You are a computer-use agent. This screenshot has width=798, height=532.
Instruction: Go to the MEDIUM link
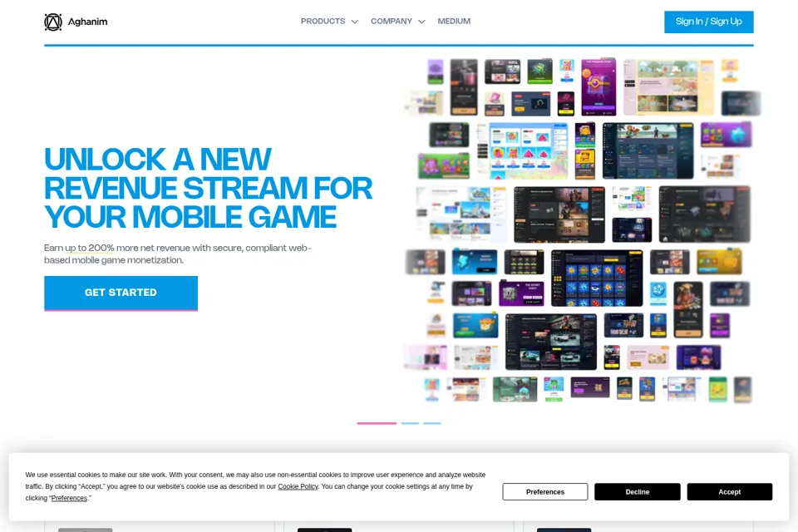point(454,22)
